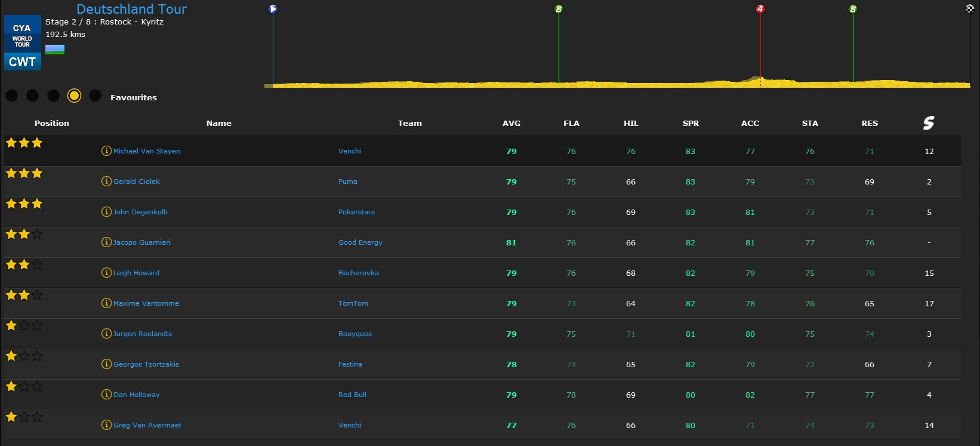980x446 pixels.
Task: Click the second green sprint marker after the climb
Action: point(853,9)
